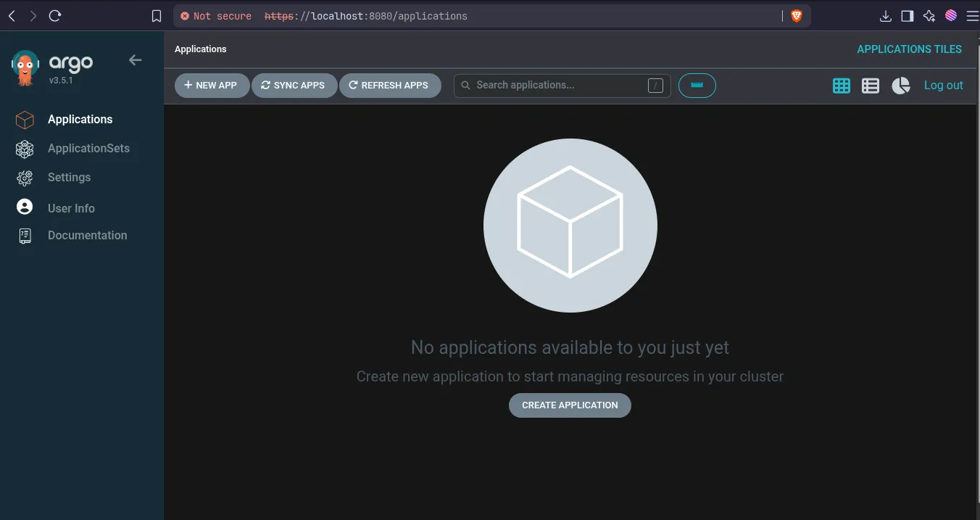Viewport: 980px width, 520px height.
Task: Open the Settings gear in sidebar
Action: [x=25, y=178]
